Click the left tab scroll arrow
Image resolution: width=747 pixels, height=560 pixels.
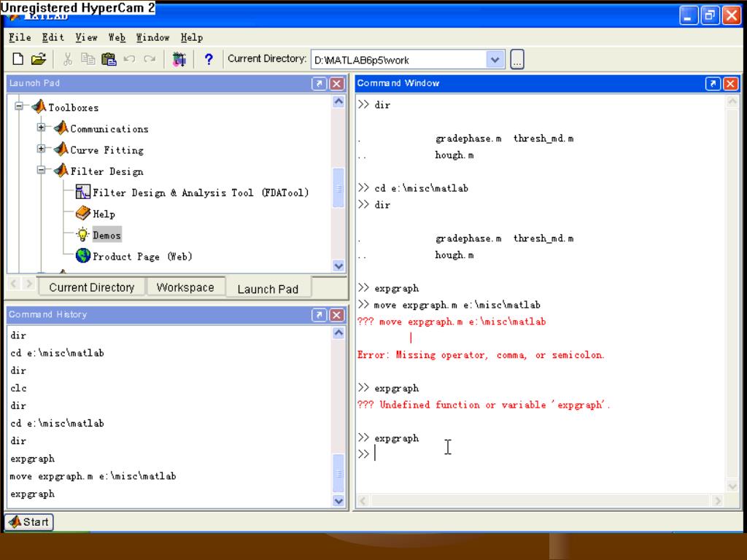(x=13, y=284)
